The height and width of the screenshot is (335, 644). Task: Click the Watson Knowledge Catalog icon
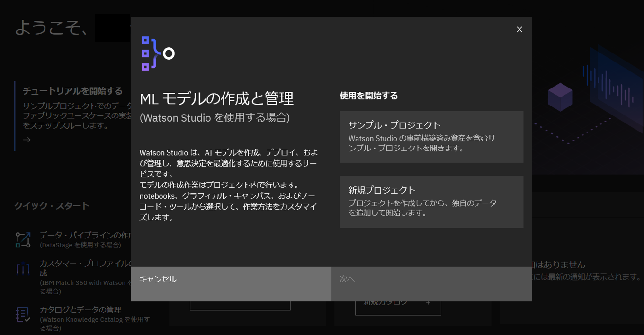point(23,314)
